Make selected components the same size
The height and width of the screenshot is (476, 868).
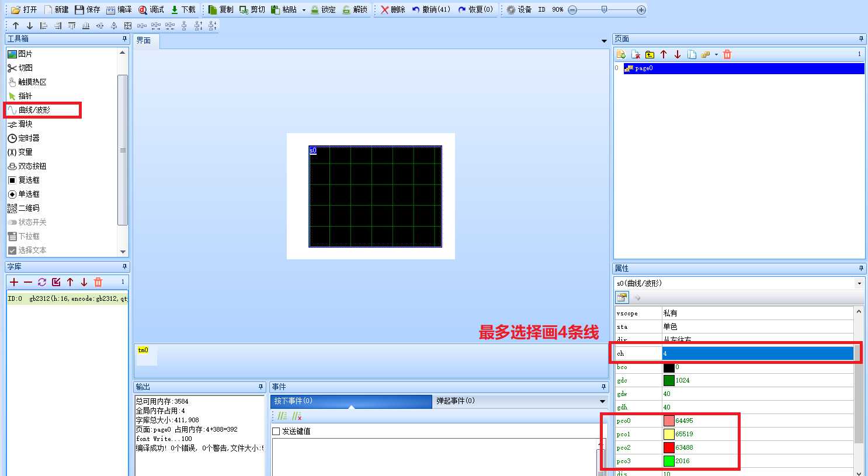pos(128,26)
